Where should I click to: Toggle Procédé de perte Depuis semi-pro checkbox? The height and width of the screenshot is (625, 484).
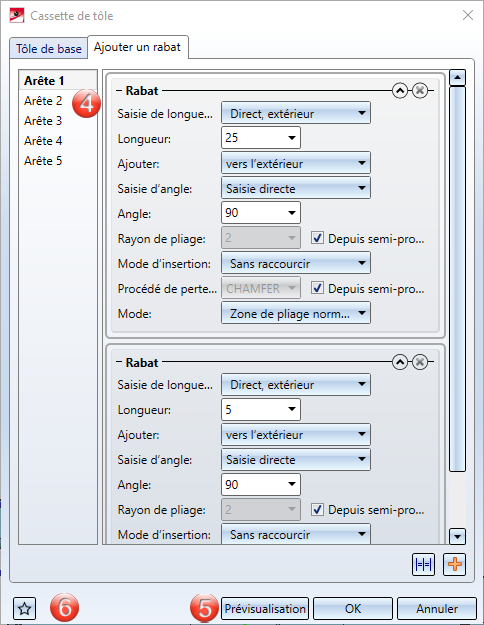click(317, 288)
